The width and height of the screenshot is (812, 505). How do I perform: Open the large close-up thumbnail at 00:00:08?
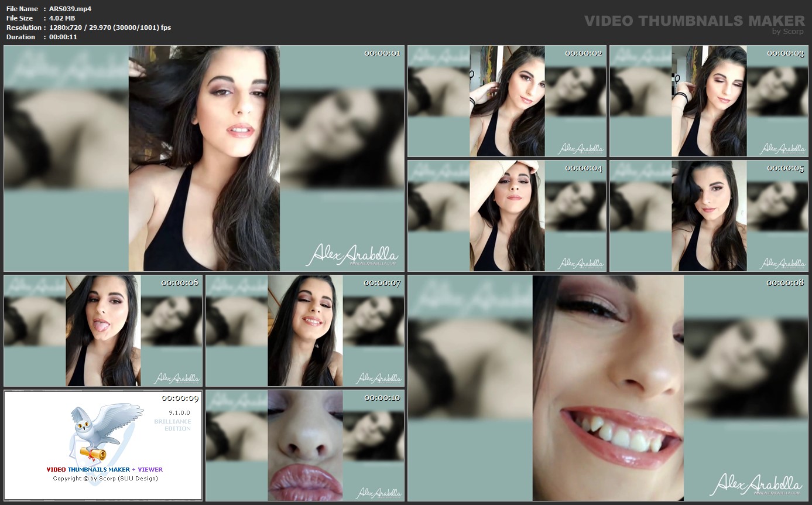pyautogui.click(x=608, y=388)
